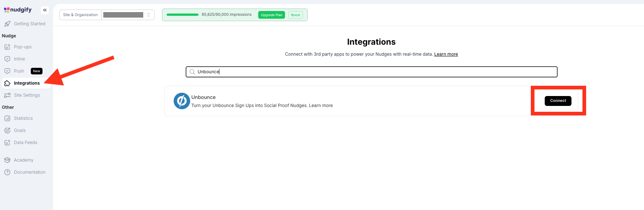This screenshot has width=644, height=210.
Task: Collapse the sidebar with double-chevron icon
Action: (x=45, y=10)
